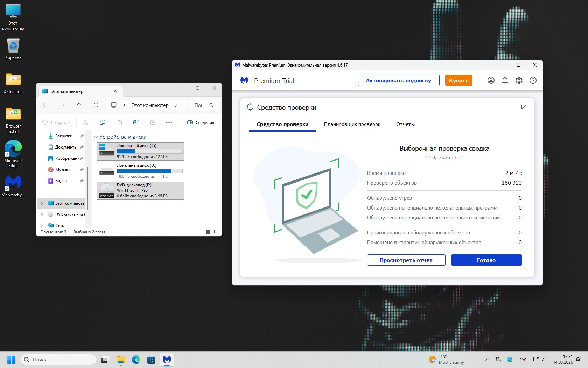Expand the Сеть tree node
The height and width of the screenshot is (368, 588).
42,226
